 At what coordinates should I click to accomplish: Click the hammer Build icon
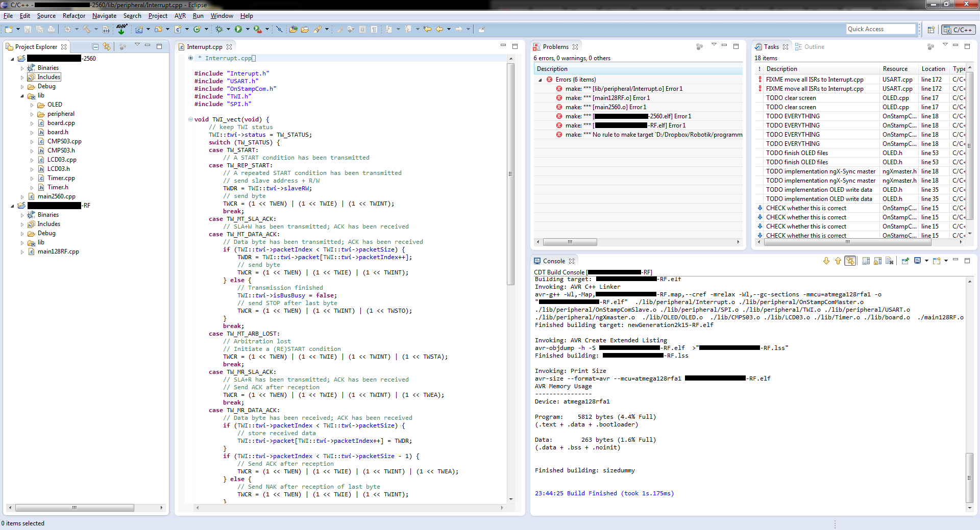pos(86,29)
